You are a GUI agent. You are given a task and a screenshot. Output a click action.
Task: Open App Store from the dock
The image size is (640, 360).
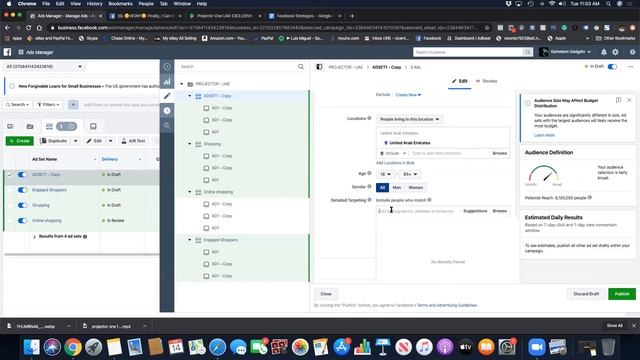[x=341, y=347]
